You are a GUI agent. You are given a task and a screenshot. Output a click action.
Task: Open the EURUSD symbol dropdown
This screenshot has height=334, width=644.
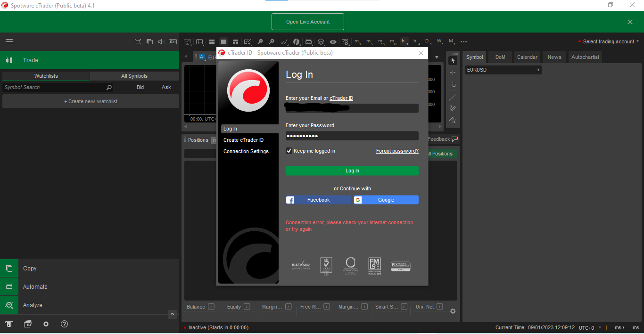pyautogui.click(x=503, y=70)
